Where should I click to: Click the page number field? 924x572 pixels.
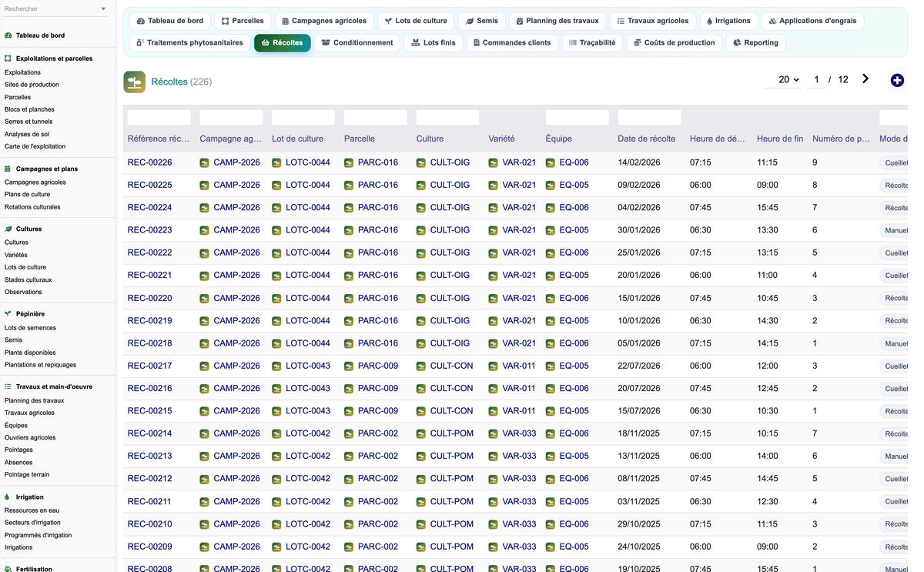(816, 79)
